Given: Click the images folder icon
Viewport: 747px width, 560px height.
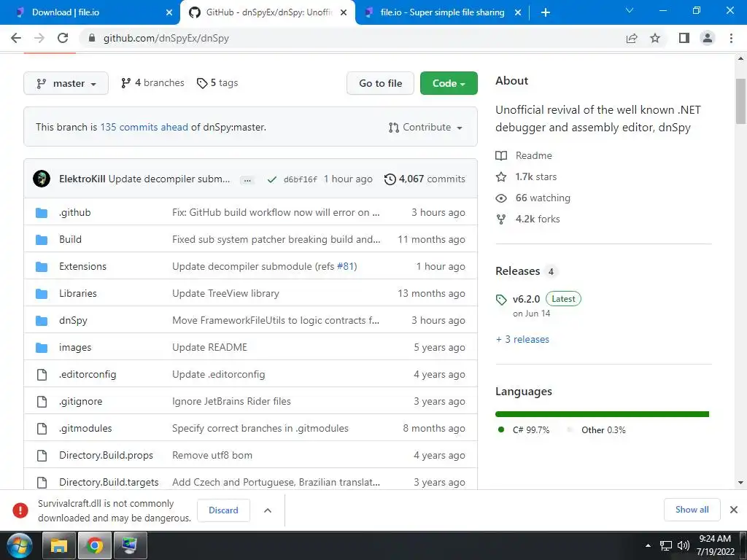Looking at the screenshot, I should (x=42, y=348).
